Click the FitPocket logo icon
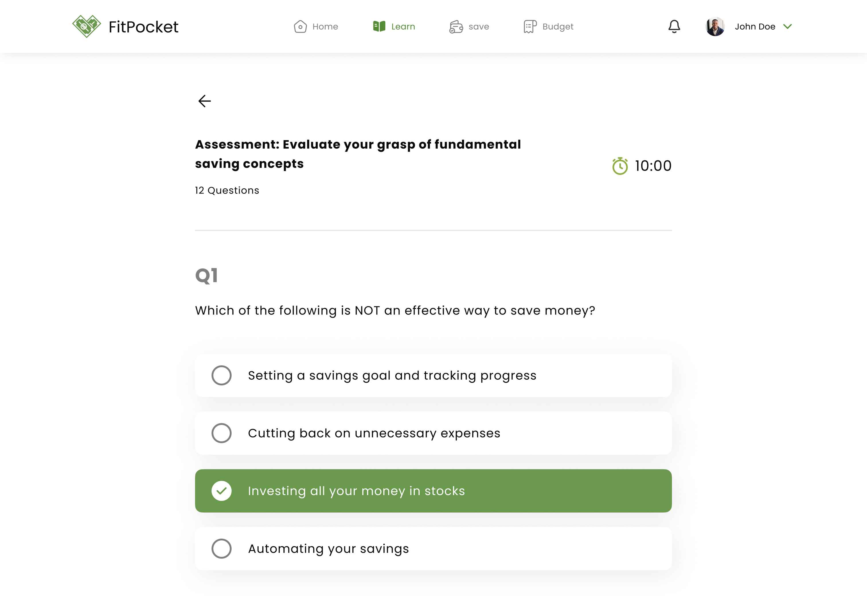Screen dimensions: 867x616 click(87, 26)
